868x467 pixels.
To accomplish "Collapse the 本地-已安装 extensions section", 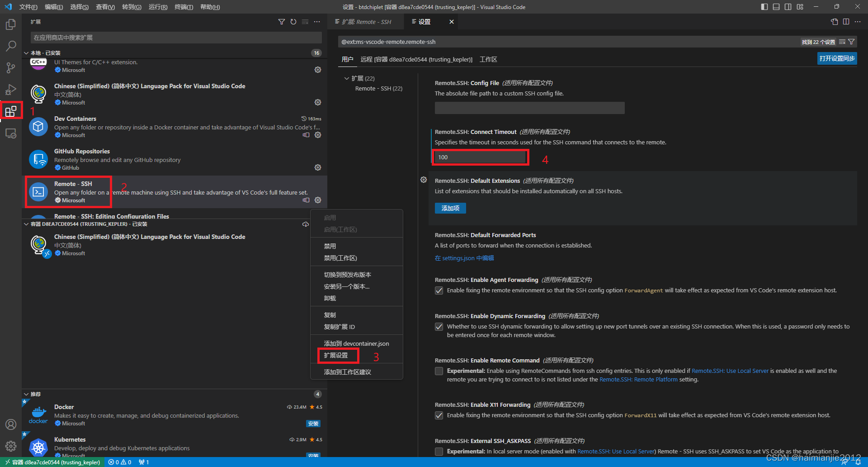I will click(x=26, y=52).
